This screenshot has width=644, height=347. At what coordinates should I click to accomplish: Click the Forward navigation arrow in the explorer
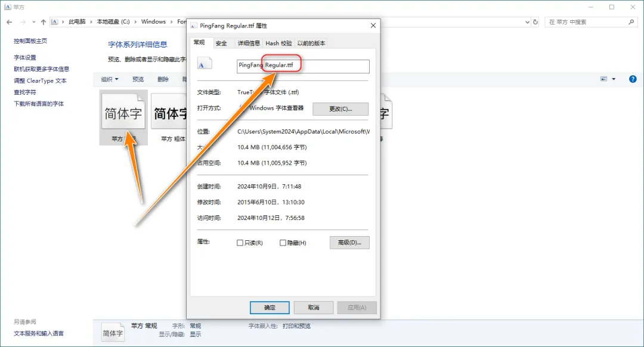(23, 22)
